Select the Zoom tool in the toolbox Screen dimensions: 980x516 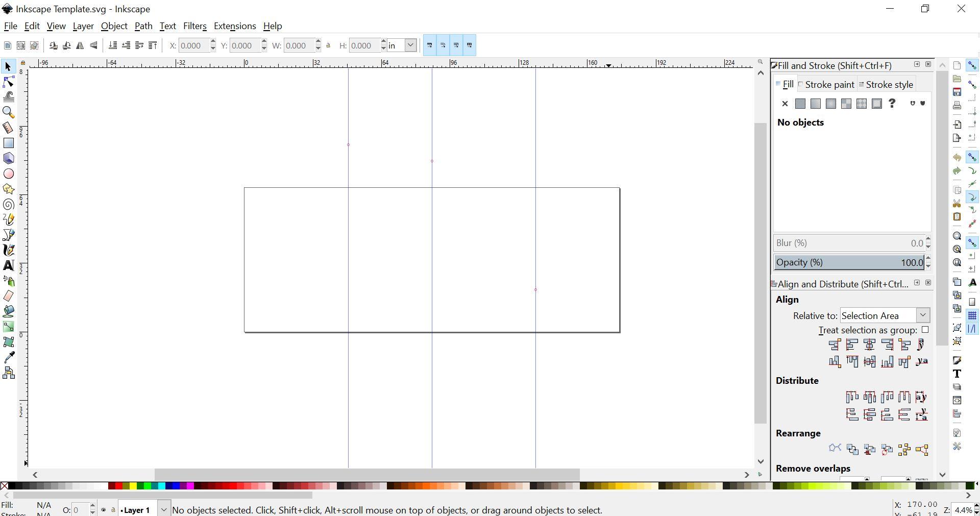[9, 112]
